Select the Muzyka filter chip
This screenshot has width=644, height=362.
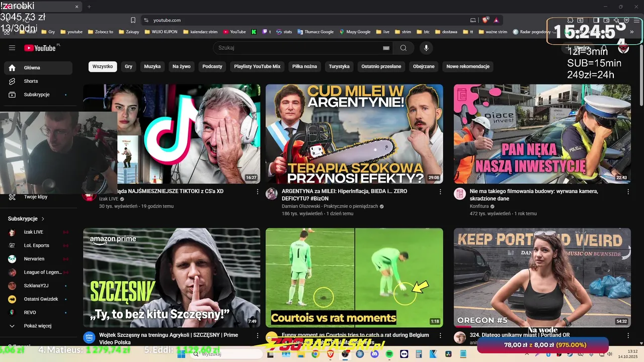coord(152,66)
